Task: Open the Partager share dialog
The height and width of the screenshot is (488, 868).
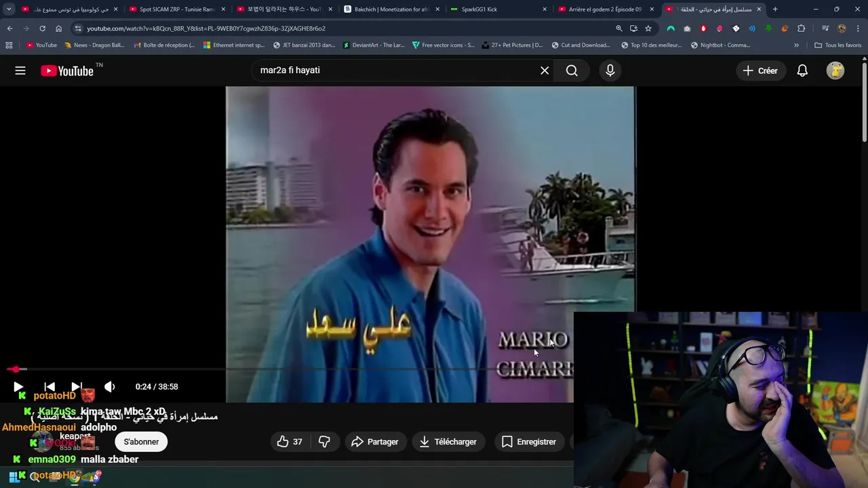Action: 375,442
